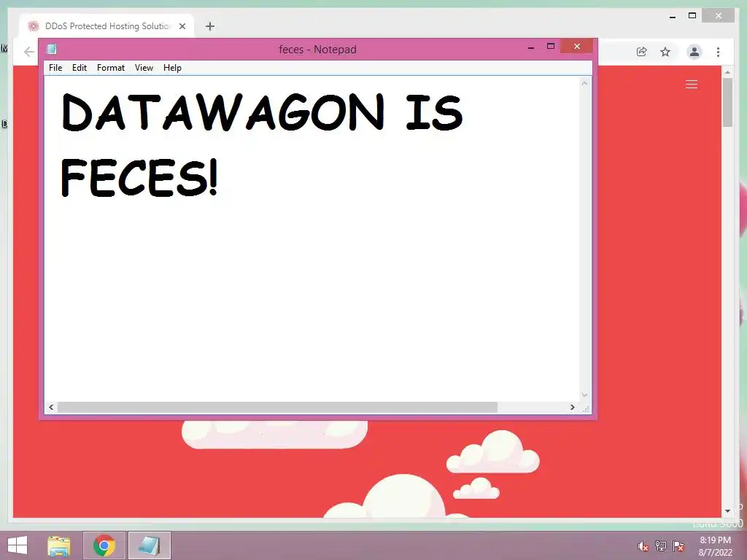Open a new Chrome tab

point(209,26)
